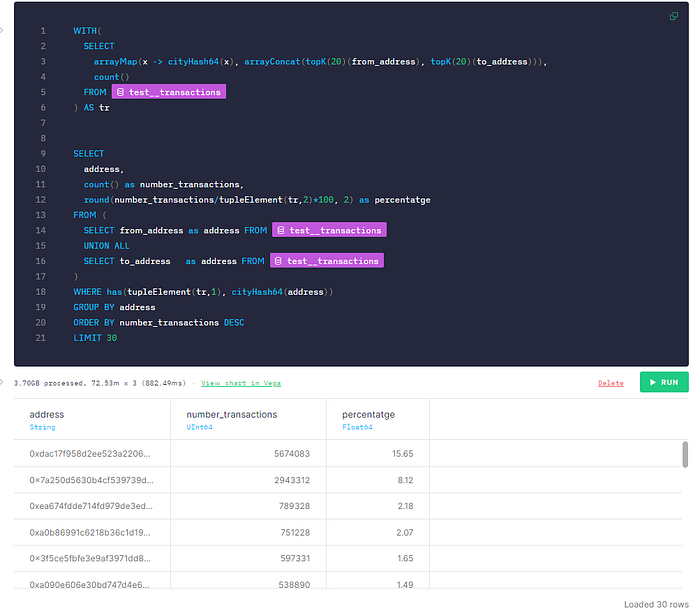Click the value 597331 in number_transactions
Screen dimensions: 700x616
coord(295,558)
